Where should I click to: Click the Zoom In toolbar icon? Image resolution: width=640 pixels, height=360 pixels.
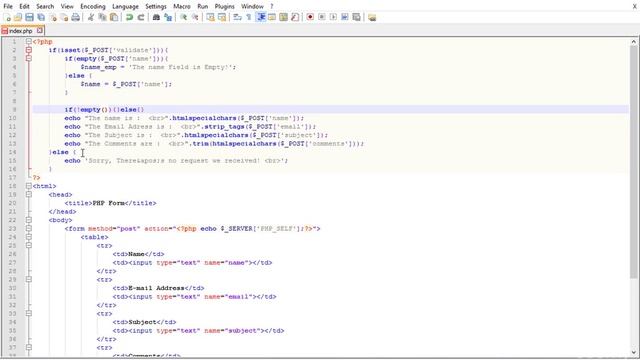pyautogui.click(x=184, y=17)
